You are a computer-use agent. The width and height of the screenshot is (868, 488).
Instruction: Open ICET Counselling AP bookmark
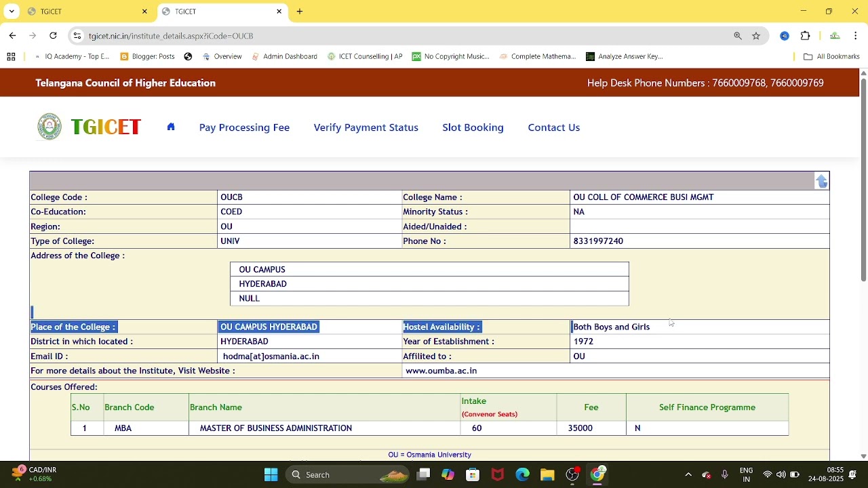coord(365,57)
